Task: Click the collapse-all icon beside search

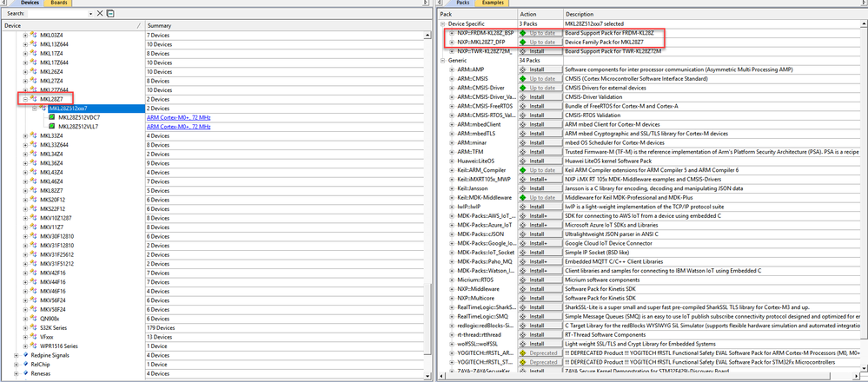Action: [x=110, y=13]
